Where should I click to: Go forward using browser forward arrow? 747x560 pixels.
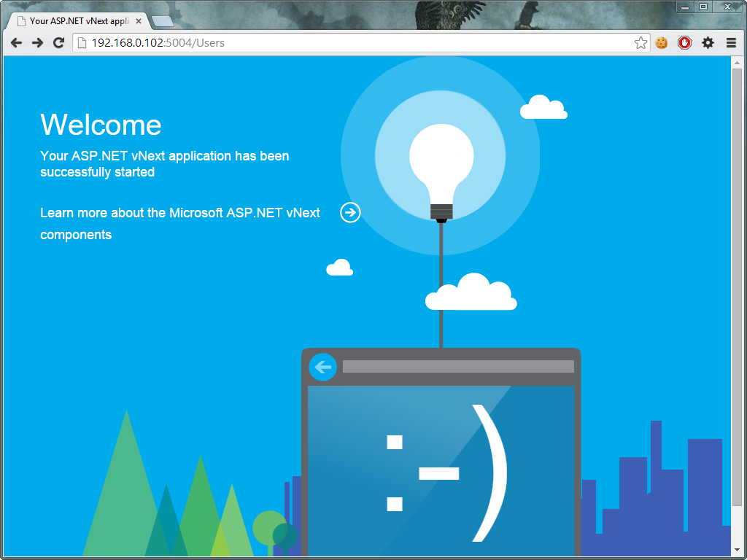37,43
